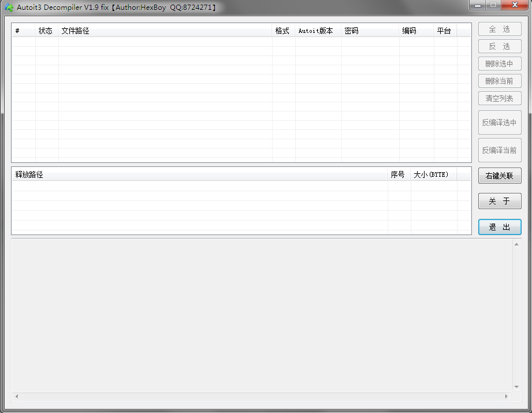This screenshot has height=413, width=532.
Task: Click the 删除选中 button
Action: tap(500, 64)
